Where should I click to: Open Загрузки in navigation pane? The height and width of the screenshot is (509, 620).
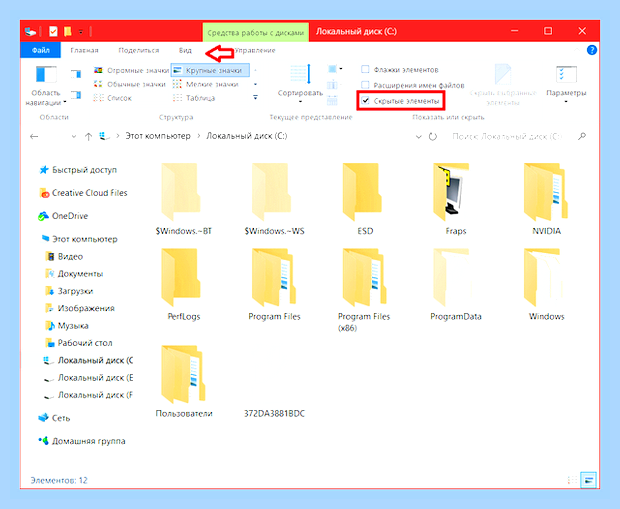pos(69,291)
